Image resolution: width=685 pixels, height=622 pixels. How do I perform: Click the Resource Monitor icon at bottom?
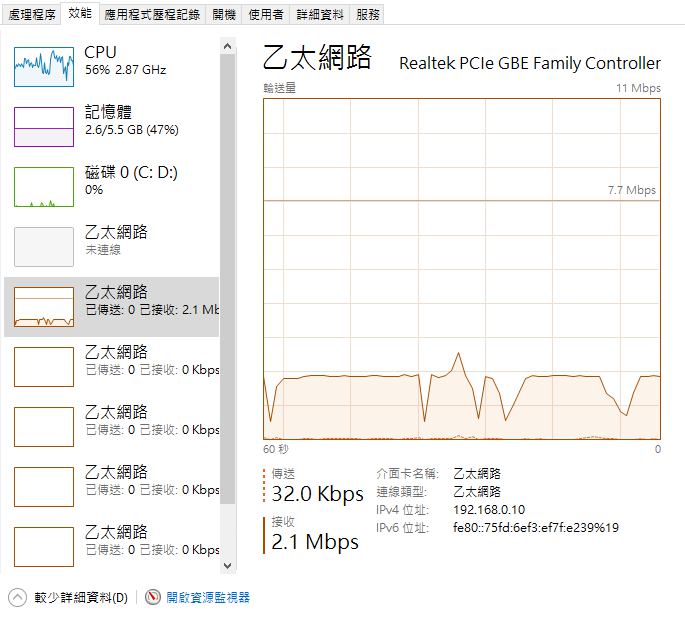[153, 597]
